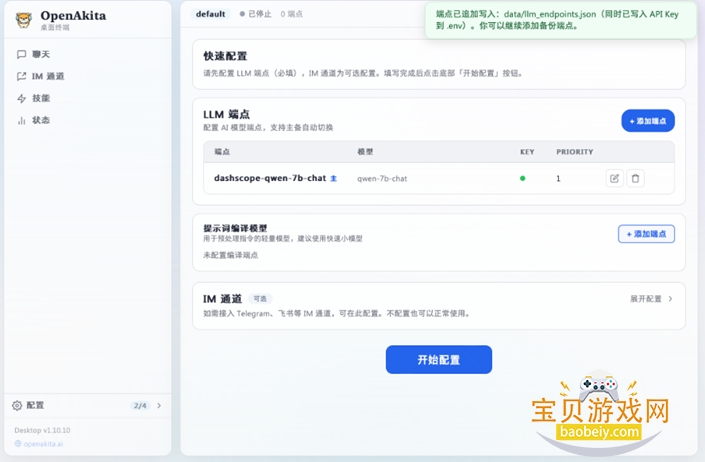705x462 pixels.
Task: Click the green KEY status dot
Action: point(522,178)
